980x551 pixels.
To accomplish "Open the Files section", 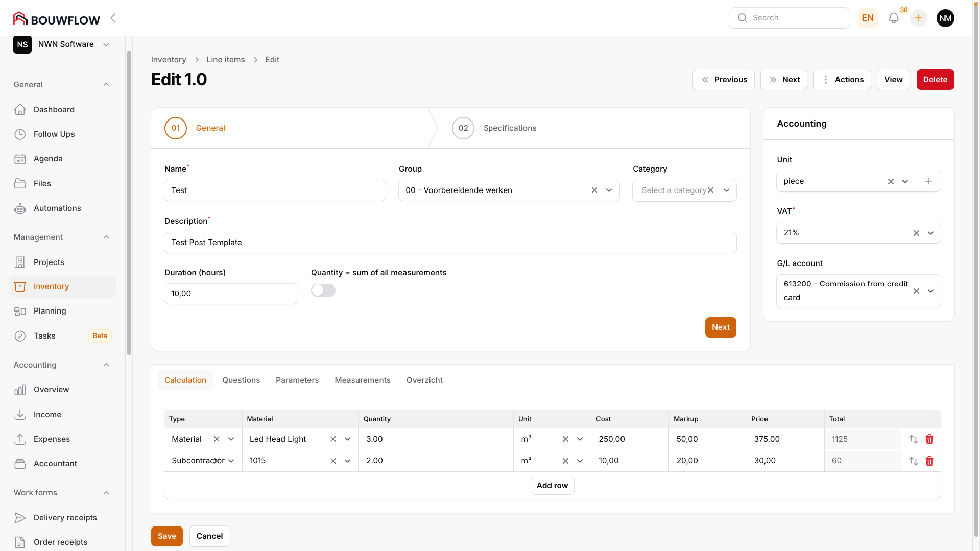I will tap(42, 184).
